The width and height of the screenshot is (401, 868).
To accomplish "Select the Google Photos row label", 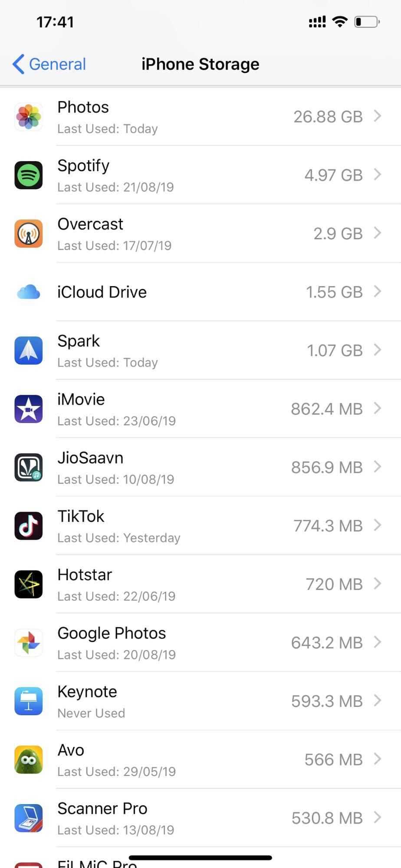I will [112, 634].
